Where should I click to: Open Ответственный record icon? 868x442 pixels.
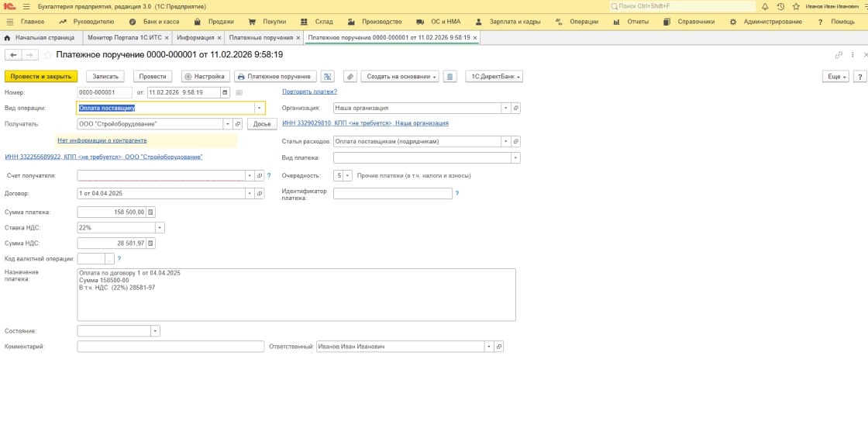[x=499, y=347]
